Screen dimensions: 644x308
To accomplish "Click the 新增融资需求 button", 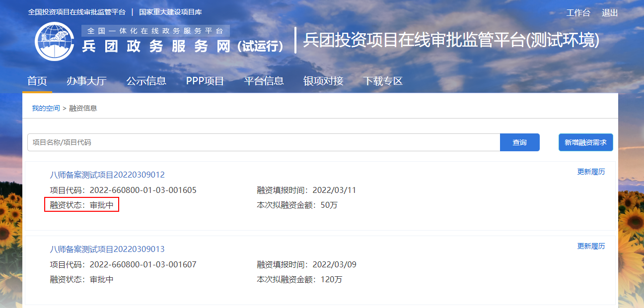I will tap(585, 142).
